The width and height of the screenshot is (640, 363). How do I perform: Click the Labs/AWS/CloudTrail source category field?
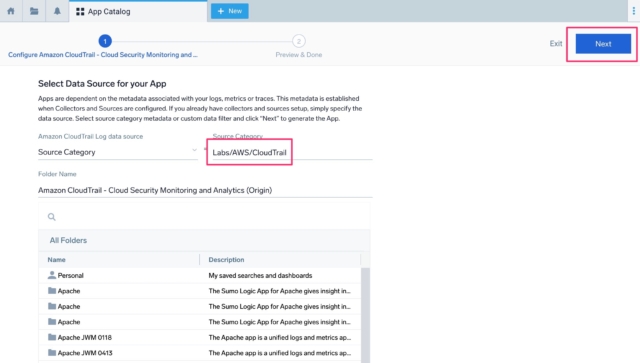pos(292,152)
